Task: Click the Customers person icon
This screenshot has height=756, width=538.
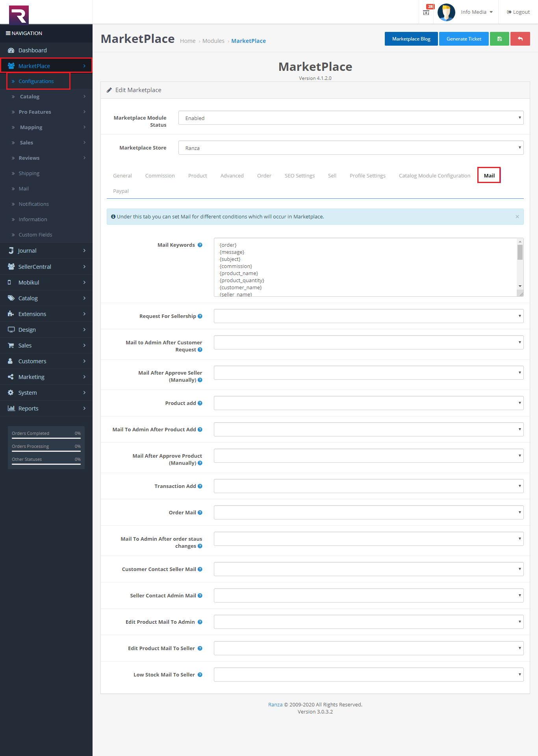Action: [x=10, y=361]
